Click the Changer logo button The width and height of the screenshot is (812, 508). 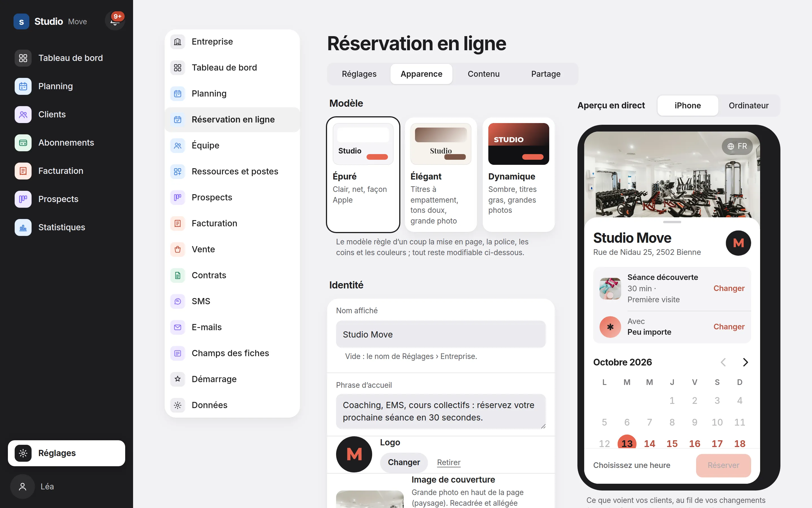tap(404, 462)
